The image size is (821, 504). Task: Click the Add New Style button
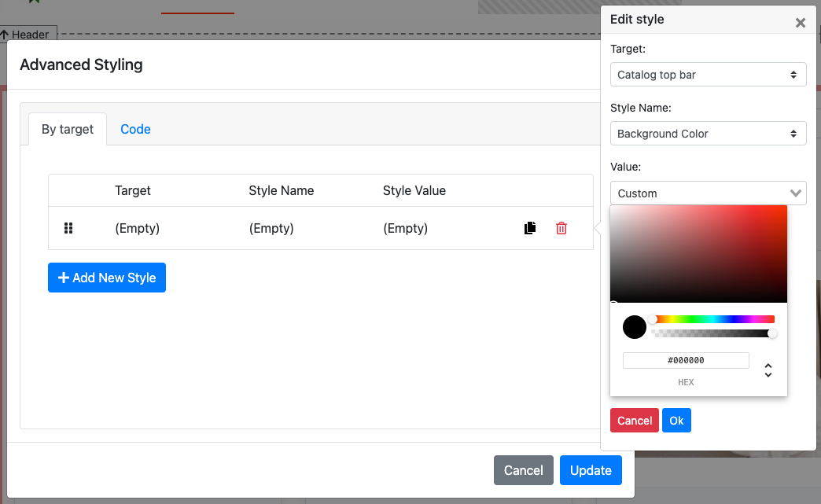(x=107, y=278)
